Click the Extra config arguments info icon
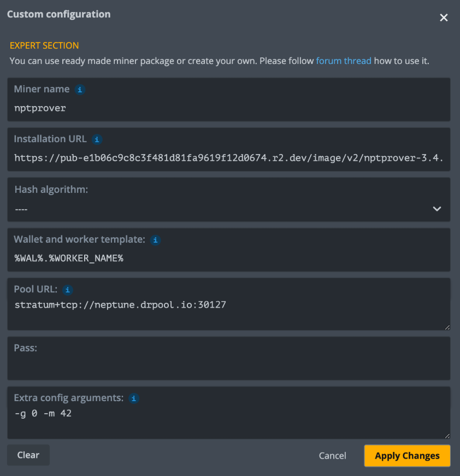The height and width of the screenshot is (476, 460). (134, 398)
